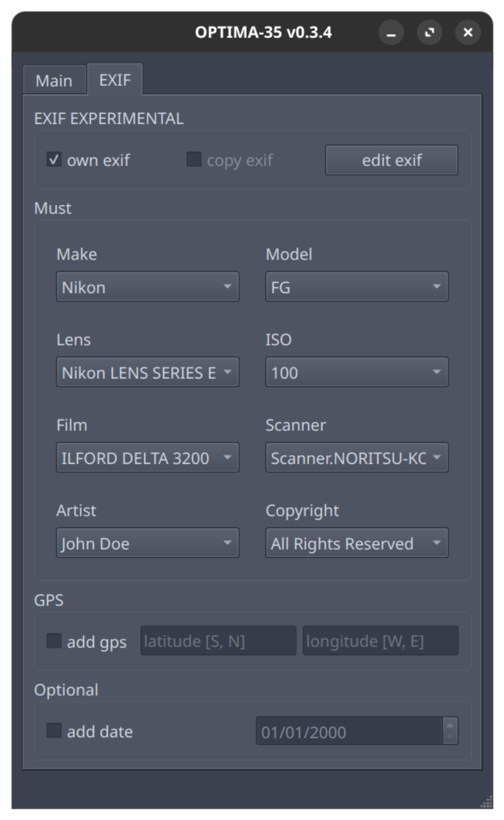Image resolution: width=504 pixels, height=820 pixels.
Task: Enable the add gps checkbox
Action: [54, 641]
